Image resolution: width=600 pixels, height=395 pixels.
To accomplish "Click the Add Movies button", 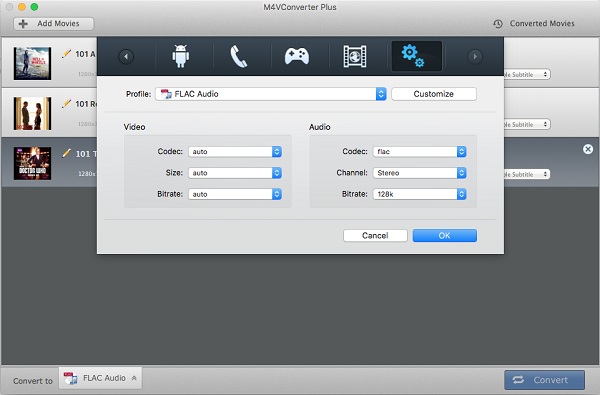I will coord(54,24).
